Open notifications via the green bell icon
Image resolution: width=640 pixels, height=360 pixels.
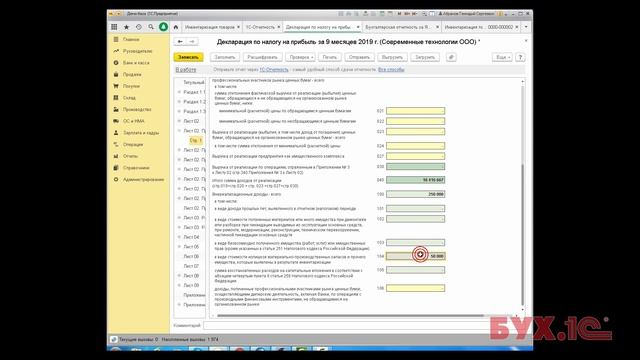[x=163, y=27]
